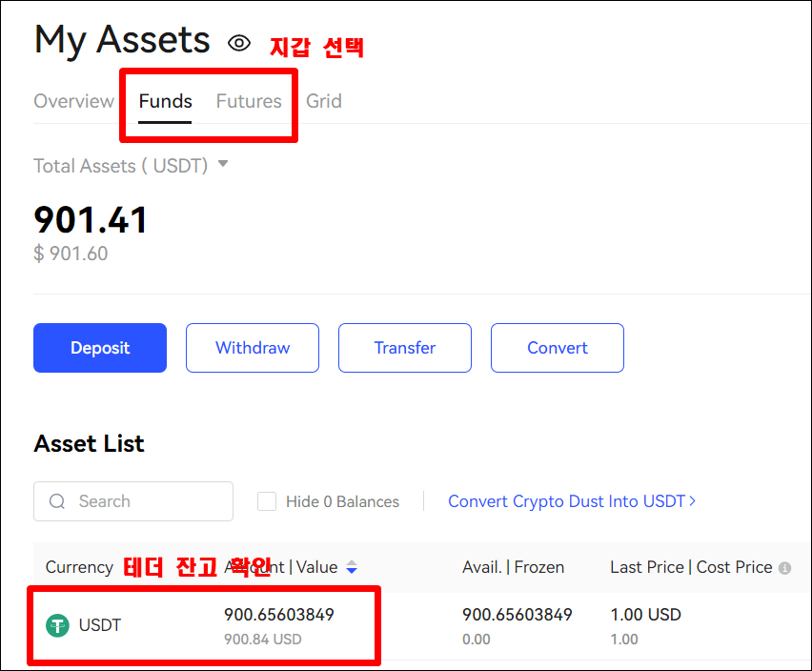Click the Asset List heading

click(89, 444)
